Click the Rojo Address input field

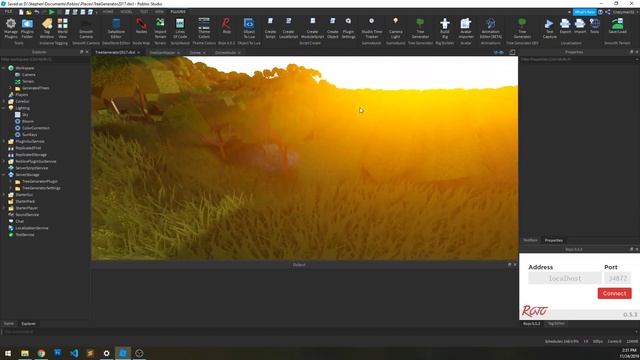point(564,278)
